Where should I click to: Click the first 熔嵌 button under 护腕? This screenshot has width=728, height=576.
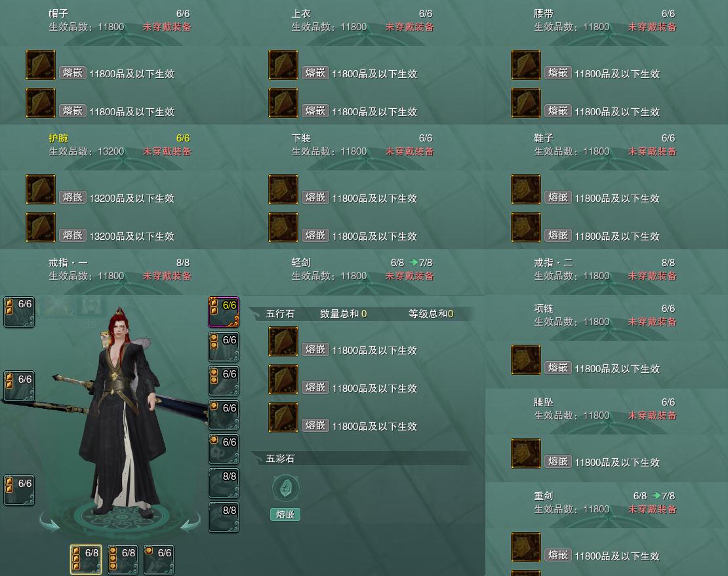72,197
